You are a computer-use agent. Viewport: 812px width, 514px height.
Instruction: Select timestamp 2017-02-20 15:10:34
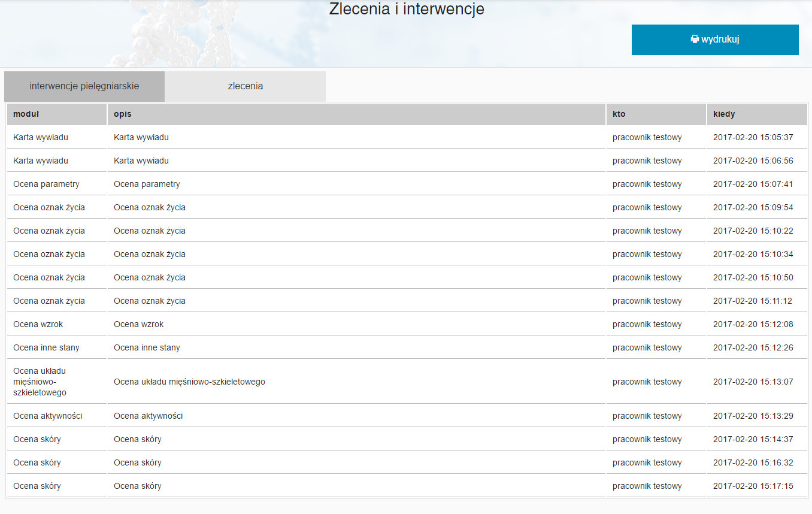753,254
